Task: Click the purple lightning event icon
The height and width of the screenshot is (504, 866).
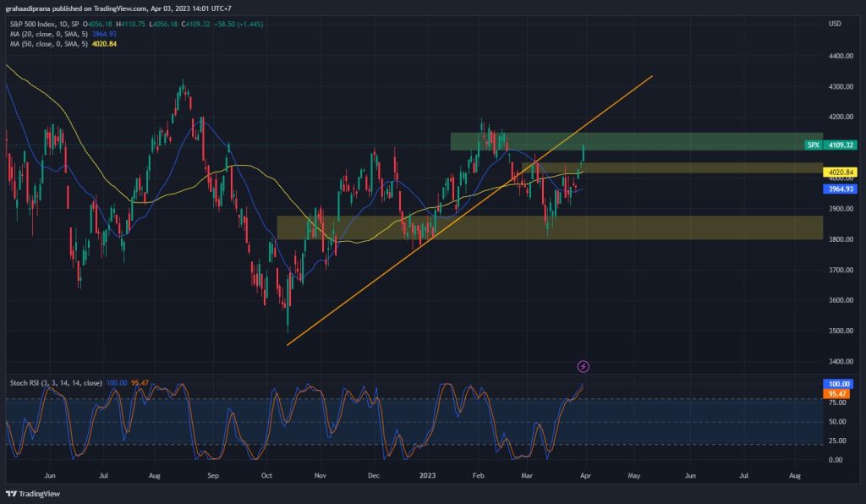Action: [583, 366]
